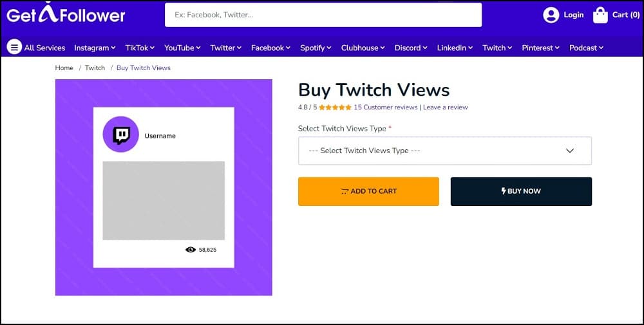Viewport: 644px width, 325px height.
Task: Click the orange ADD TO CART button
Action: pos(368,191)
